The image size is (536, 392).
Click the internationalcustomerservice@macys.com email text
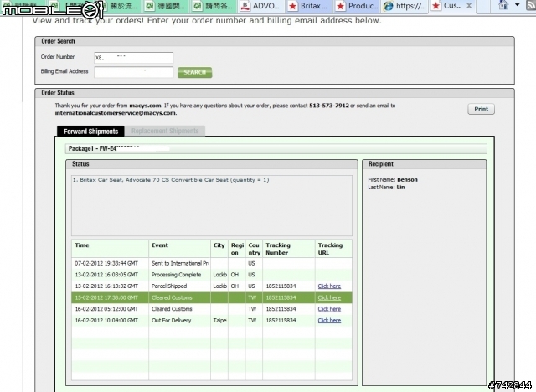tap(116, 113)
